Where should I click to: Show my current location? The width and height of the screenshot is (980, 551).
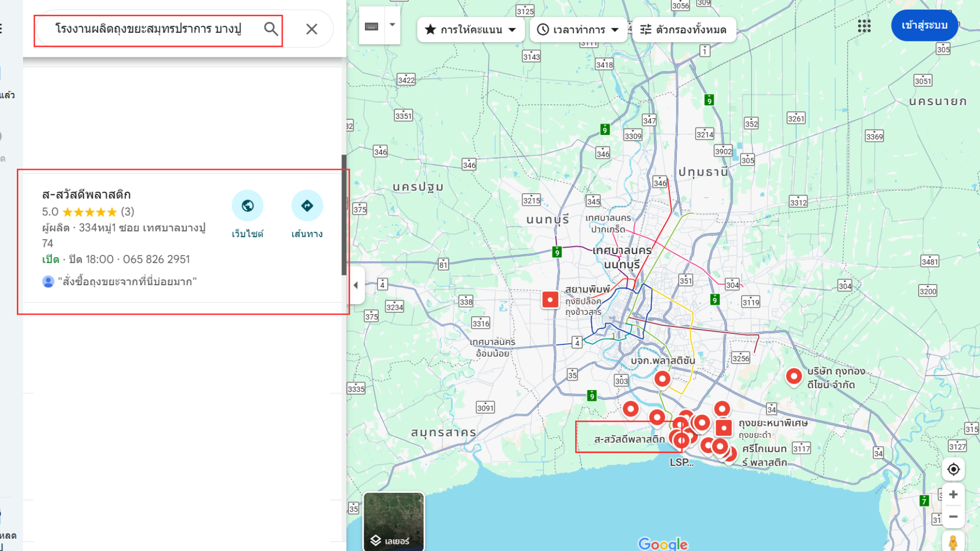point(953,469)
